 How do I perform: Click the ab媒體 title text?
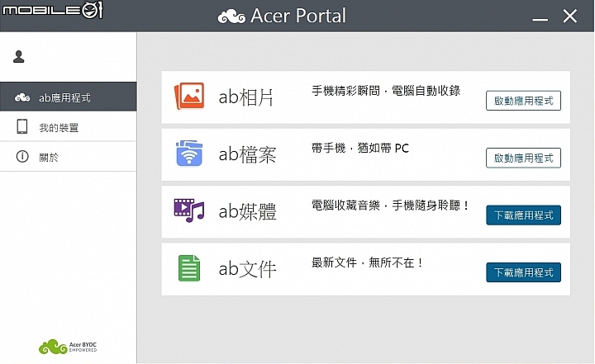[x=247, y=211]
